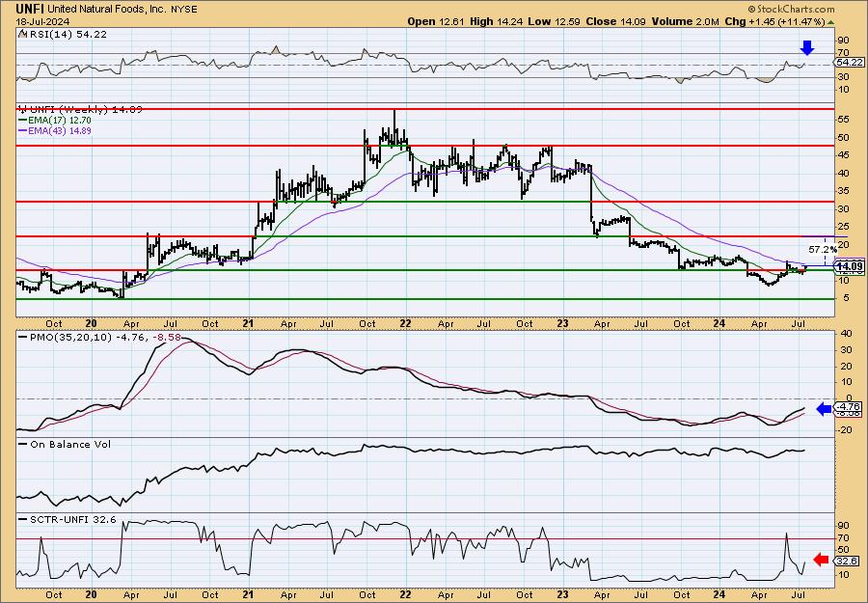Click the Volume 2.0M value

tap(685, 21)
